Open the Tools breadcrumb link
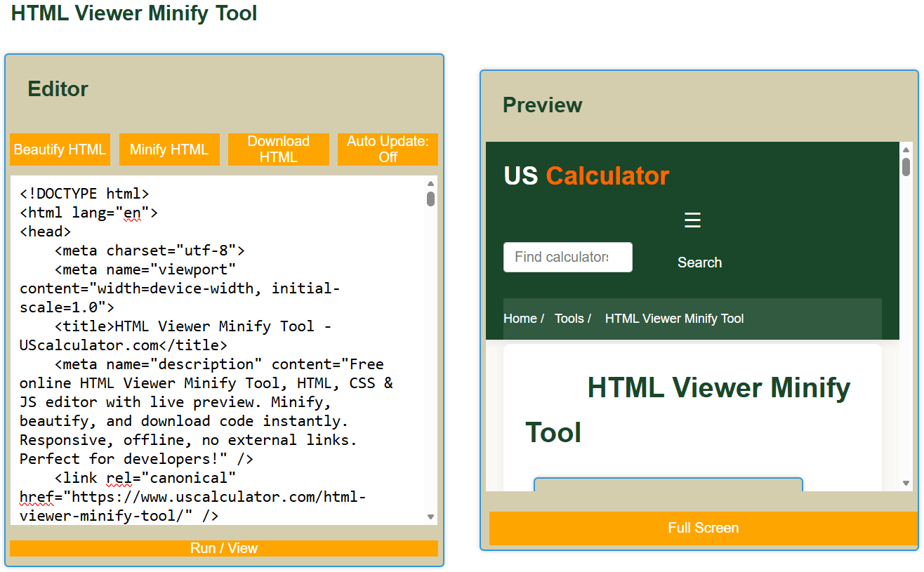The image size is (924, 572). (569, 319)
